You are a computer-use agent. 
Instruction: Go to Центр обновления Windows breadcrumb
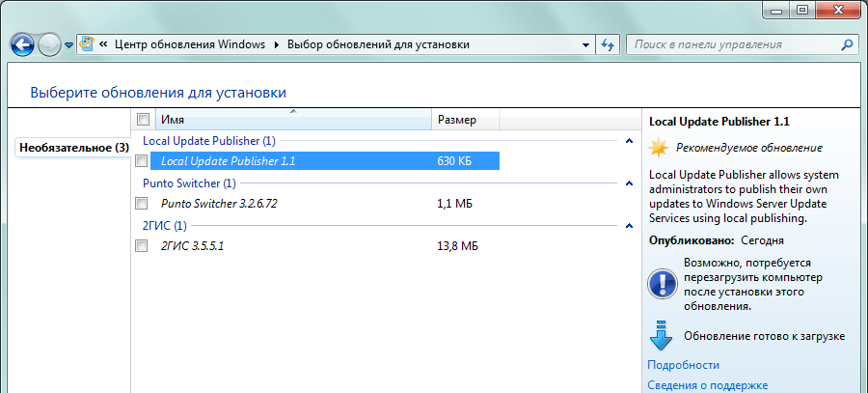click(x=190, y=44)
